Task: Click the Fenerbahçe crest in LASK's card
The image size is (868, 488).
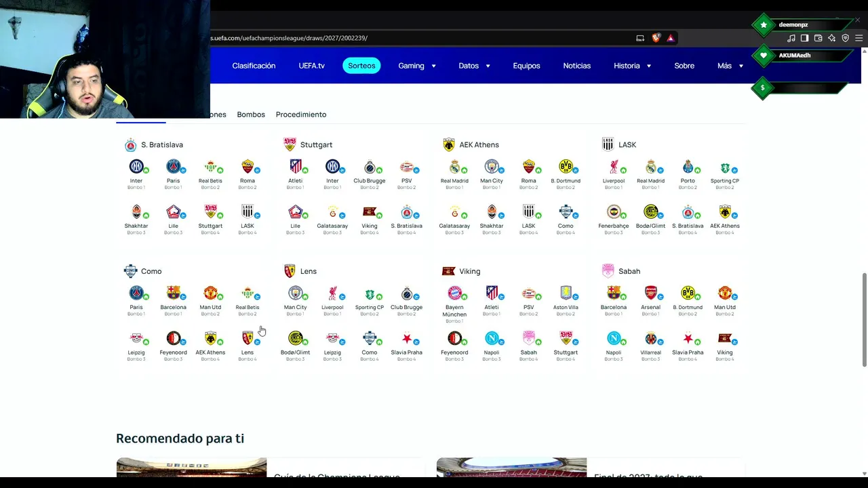Action: tap(614, 212)
